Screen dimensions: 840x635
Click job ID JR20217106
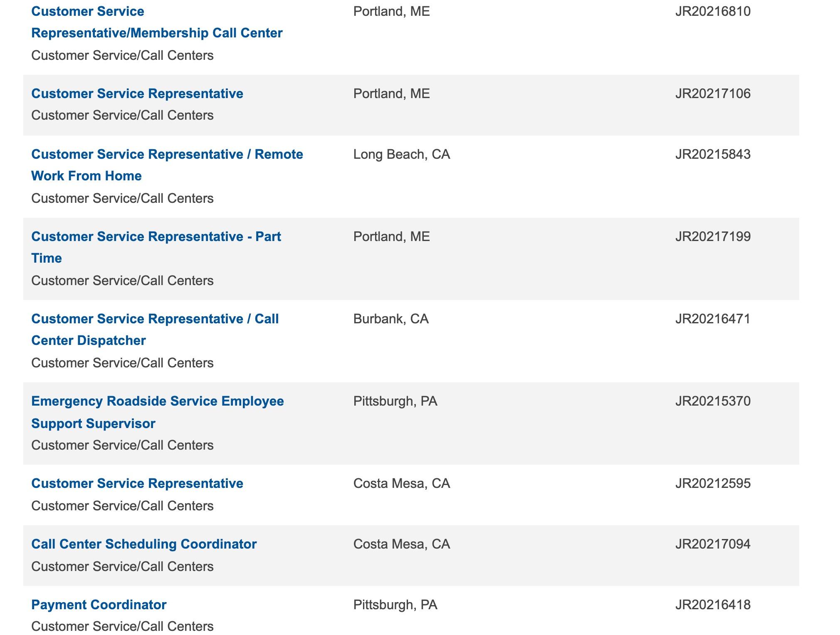713,94
